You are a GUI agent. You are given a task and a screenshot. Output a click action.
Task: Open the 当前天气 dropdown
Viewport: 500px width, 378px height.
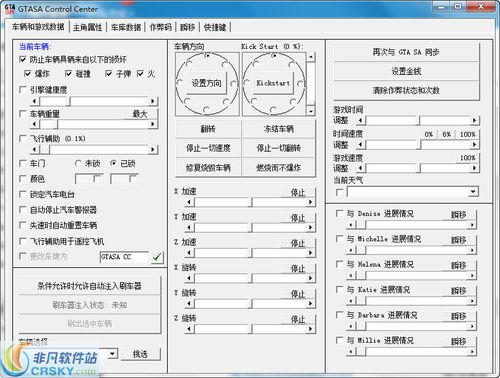(473, 192)
